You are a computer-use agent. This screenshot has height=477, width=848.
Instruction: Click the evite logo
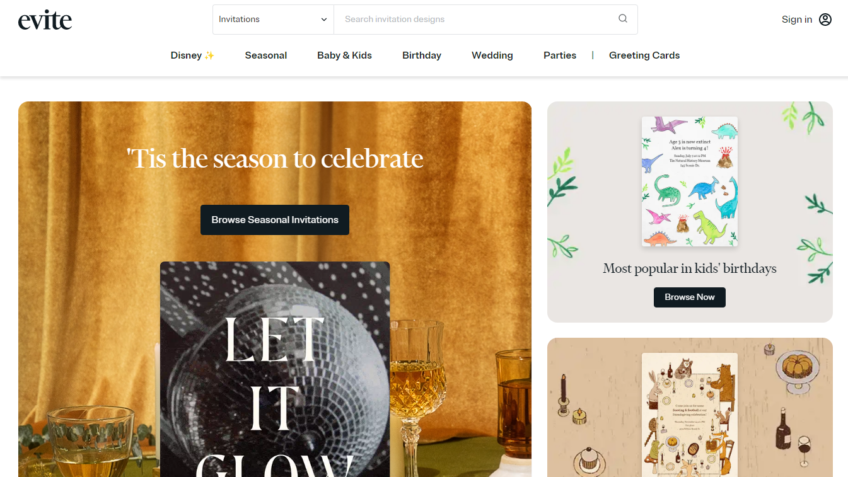pos(45,20)
